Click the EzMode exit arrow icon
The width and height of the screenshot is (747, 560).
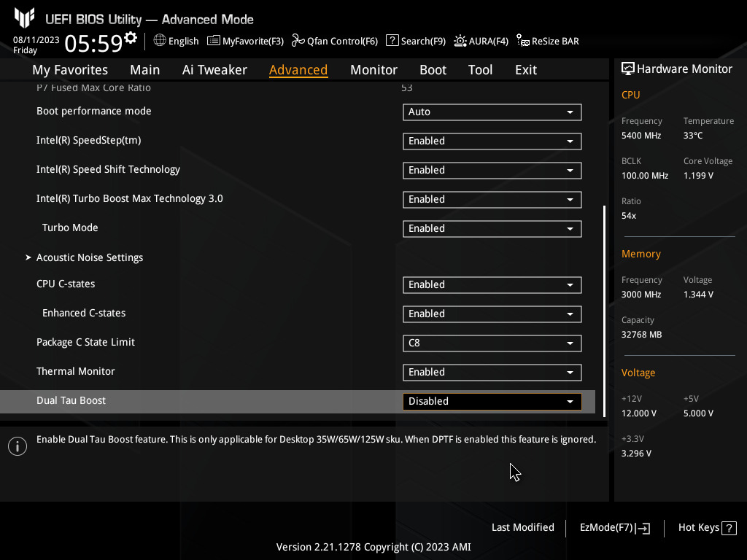(643, 528)
